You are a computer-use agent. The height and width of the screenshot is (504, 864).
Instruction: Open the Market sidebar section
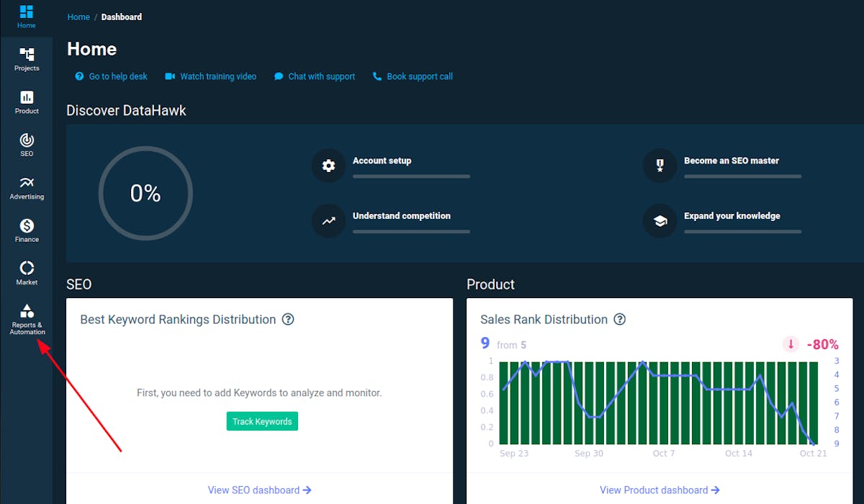[27, 274]
